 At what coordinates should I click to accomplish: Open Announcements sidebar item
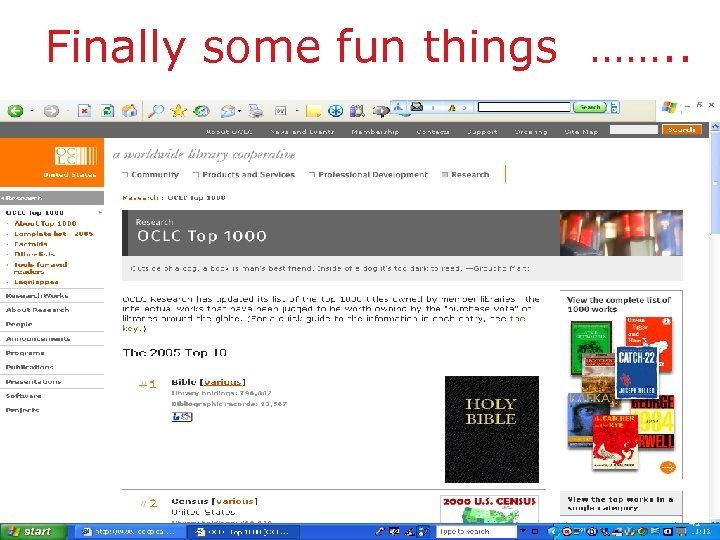[38, 339]
